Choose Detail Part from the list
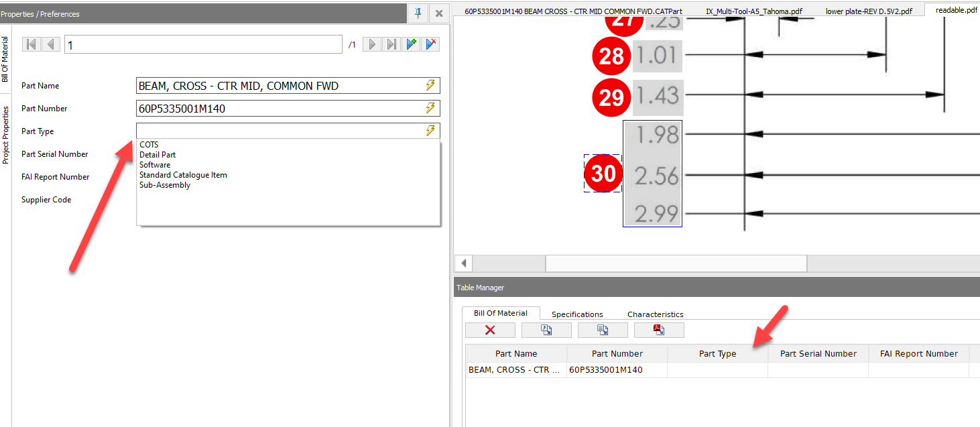The image size is (980, 427). [x=158, y=155]
